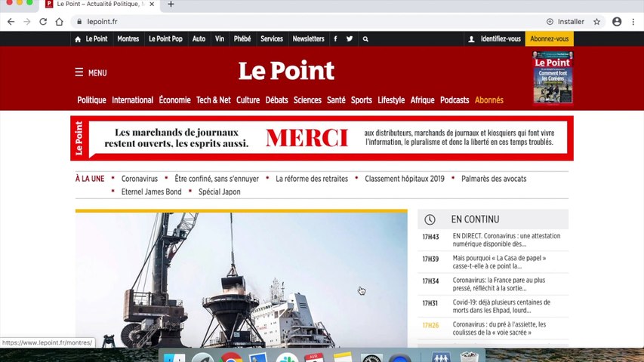644x362 pixels.
Task: Open 17H26 'du pré à l'assiette' headline
Action: coord(499,329)
